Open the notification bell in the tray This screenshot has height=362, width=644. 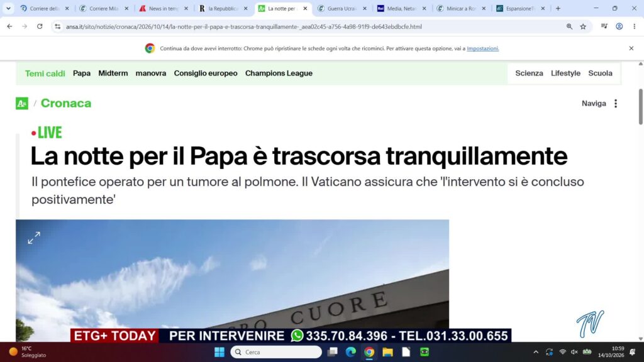[633, 352]
